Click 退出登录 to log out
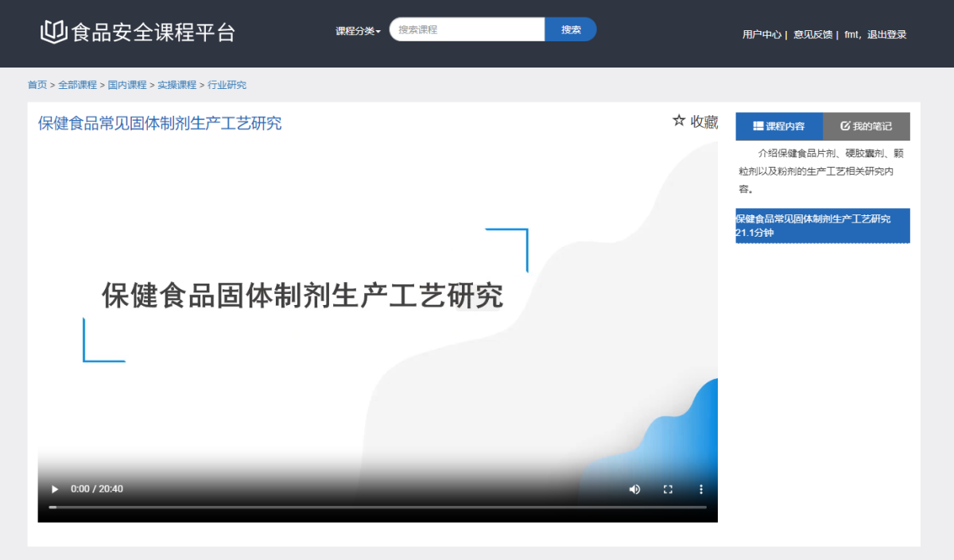 [x=886, y=34]
